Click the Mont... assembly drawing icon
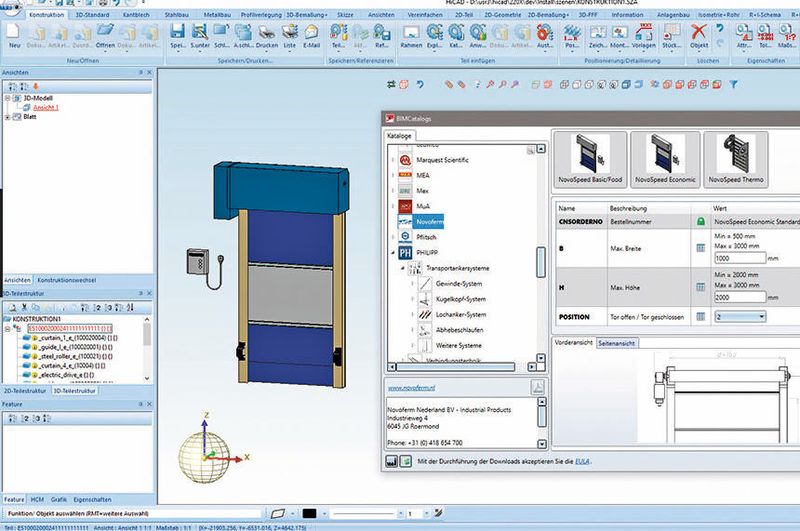This screenshot has height=531, width=800. pos(619,32)
